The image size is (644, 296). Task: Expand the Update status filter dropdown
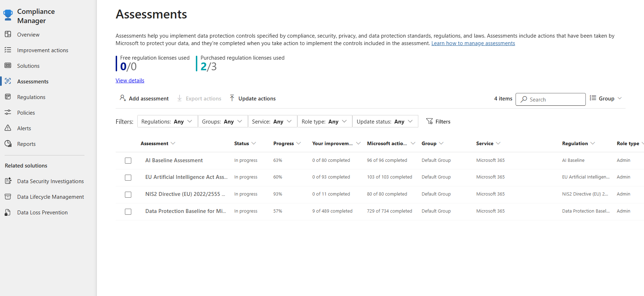pyautogui.click(x=385, y=121)
